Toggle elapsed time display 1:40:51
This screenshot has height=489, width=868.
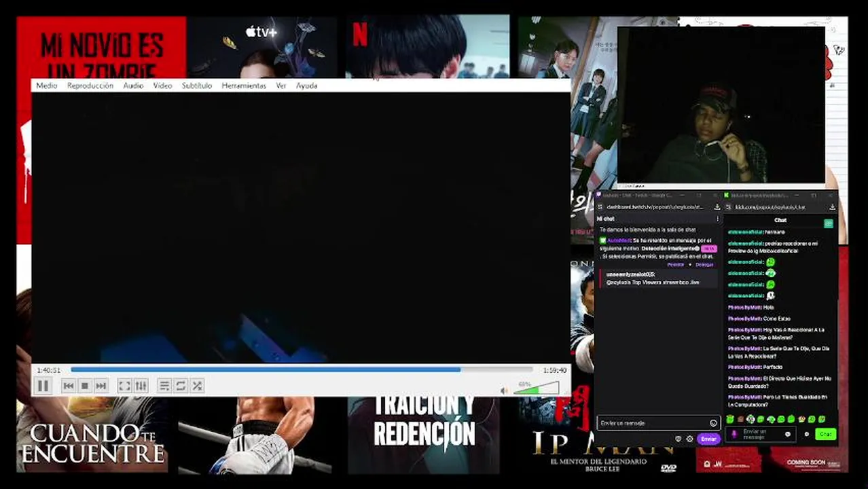pos(48,370)
